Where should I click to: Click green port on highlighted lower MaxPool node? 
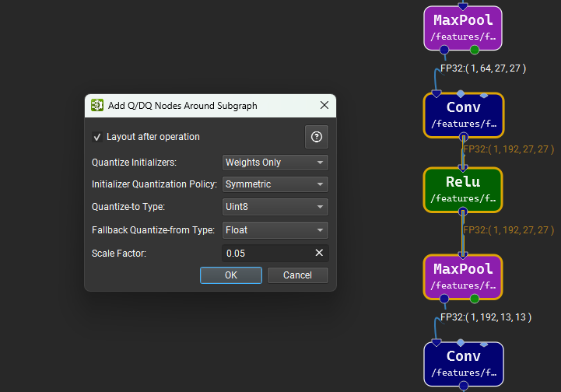coord(475,299)
